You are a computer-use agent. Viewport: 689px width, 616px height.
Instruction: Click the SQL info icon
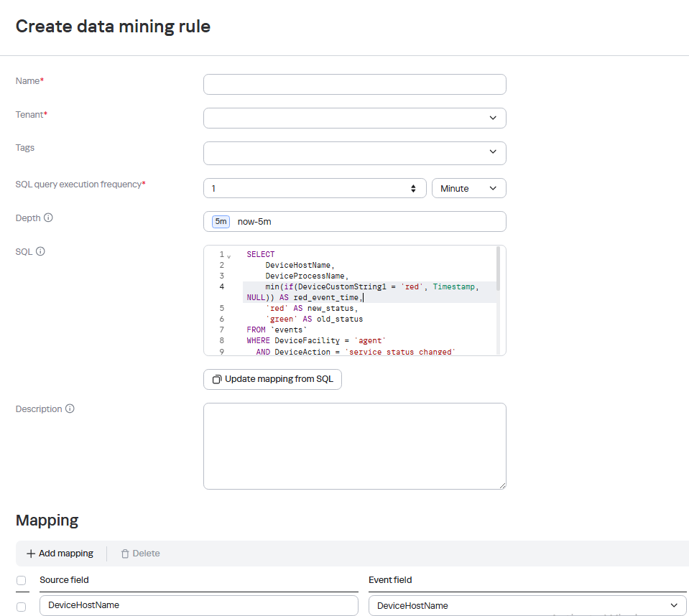pyautogui.click(x=40, y=251)
